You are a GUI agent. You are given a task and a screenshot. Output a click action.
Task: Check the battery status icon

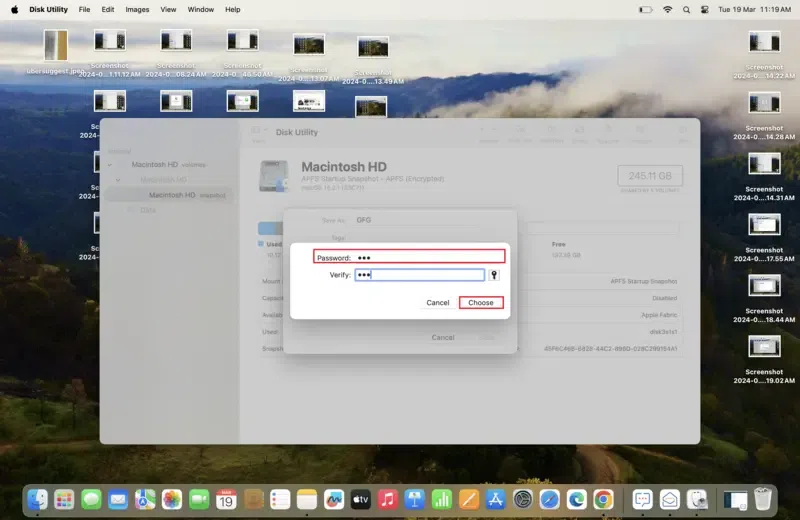645,9
